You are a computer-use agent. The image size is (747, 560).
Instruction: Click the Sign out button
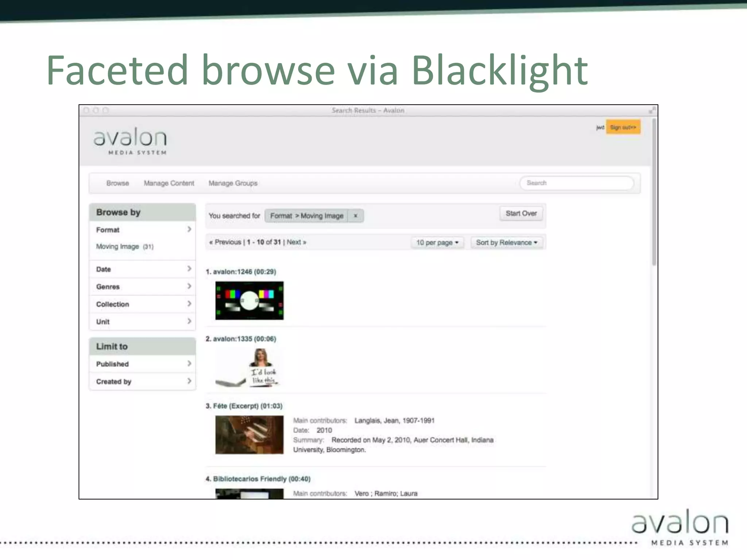pos(623,127)
